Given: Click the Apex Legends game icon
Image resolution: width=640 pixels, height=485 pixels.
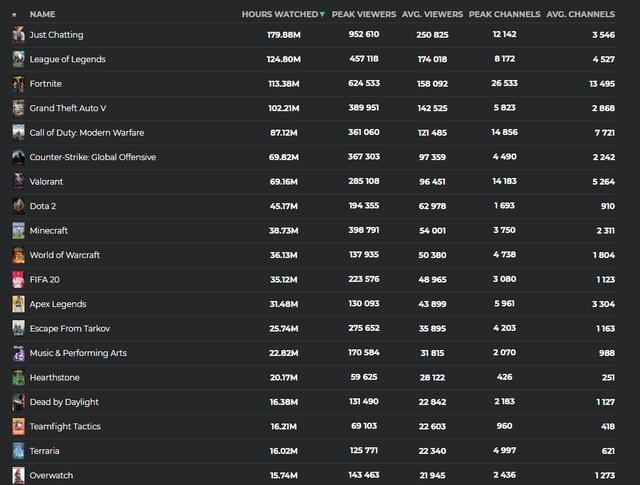Looking at the screenshot, I should [x=18, y=304].
